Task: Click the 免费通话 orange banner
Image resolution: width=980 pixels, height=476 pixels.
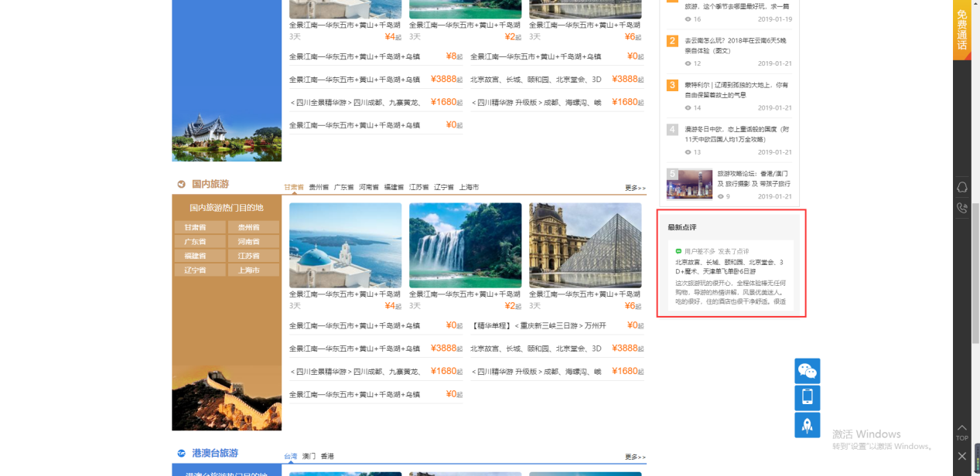Action: point(961,29)
